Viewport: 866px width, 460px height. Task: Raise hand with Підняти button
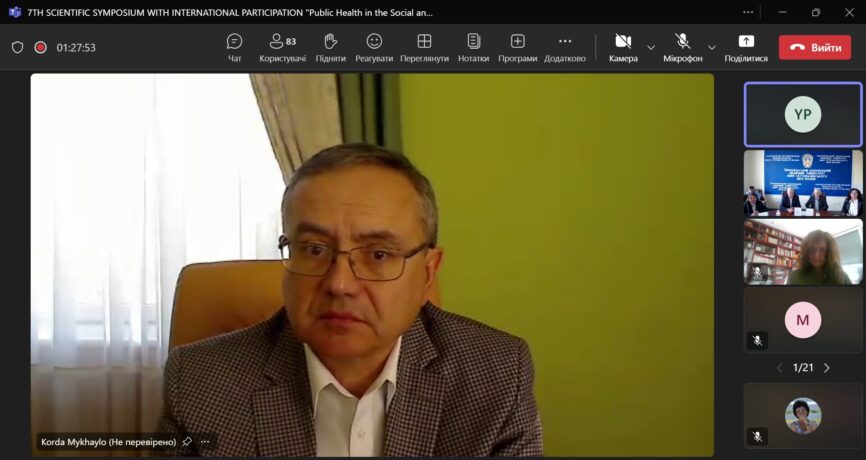[x=330, y=46]
